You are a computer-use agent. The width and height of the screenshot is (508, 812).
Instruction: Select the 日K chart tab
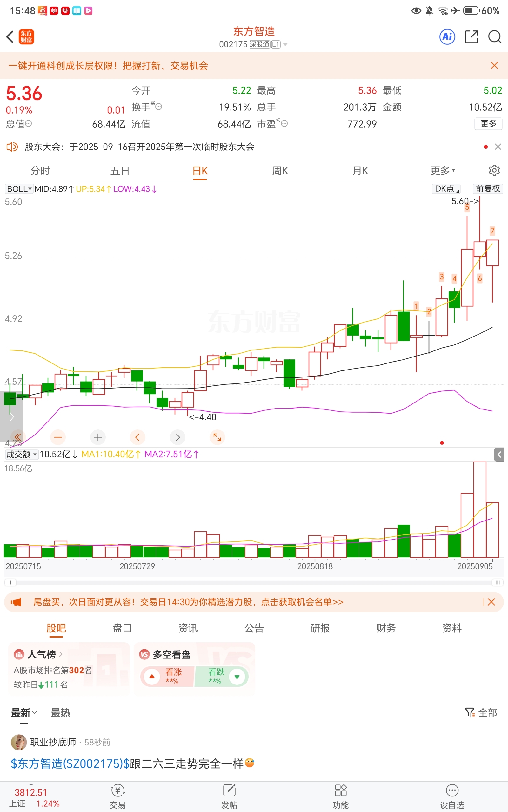(200, 171)
